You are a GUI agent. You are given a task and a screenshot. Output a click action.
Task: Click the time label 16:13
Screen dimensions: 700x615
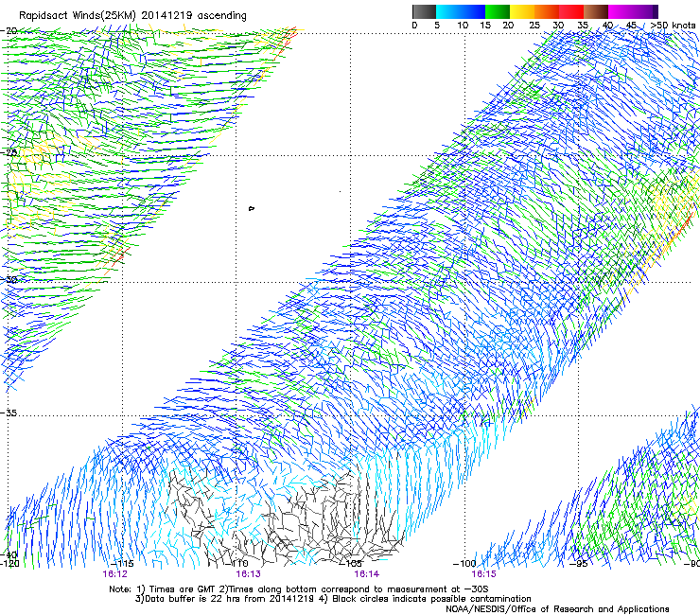pos(248,574)
